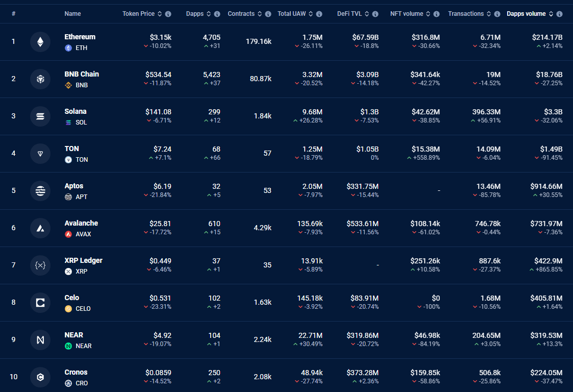Screen dimensions: 573x392
Task: Open the Total UAW info icon
Action: (319, 14)
